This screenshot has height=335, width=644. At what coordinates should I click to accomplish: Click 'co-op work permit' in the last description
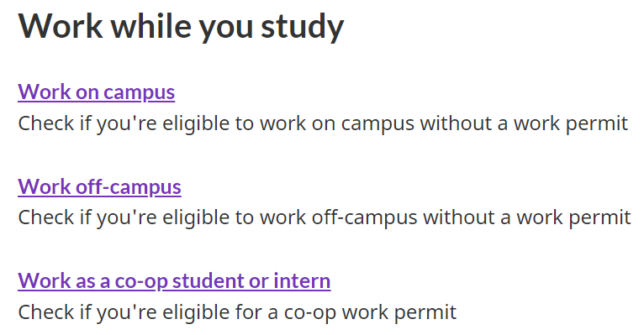[x=370, y=313]
